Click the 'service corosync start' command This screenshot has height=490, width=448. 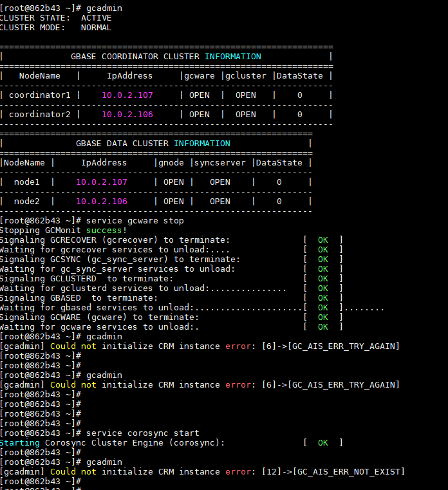[143, 433]
